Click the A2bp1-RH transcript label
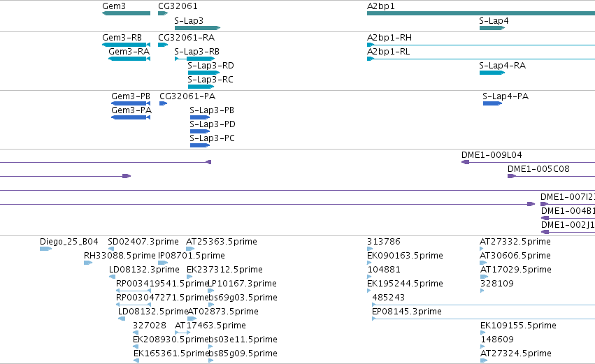The height and width of the screenshot is (364, 595). 389,38
